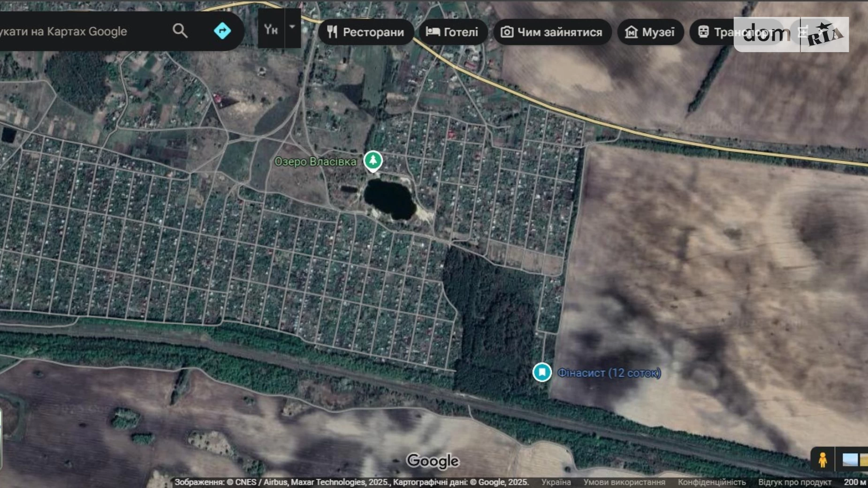Viewport: 868px width, 488px height.
Task: Show Чим зайнятися places
Action: pos(552,32)
